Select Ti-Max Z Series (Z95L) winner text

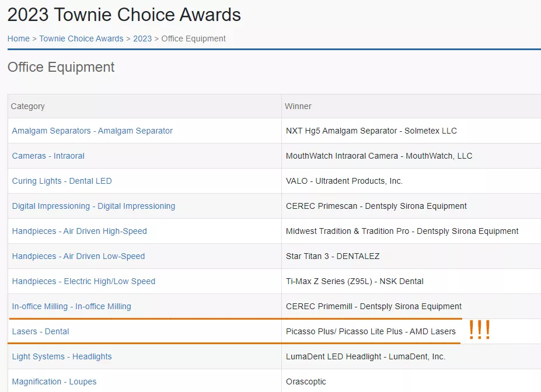355,282
